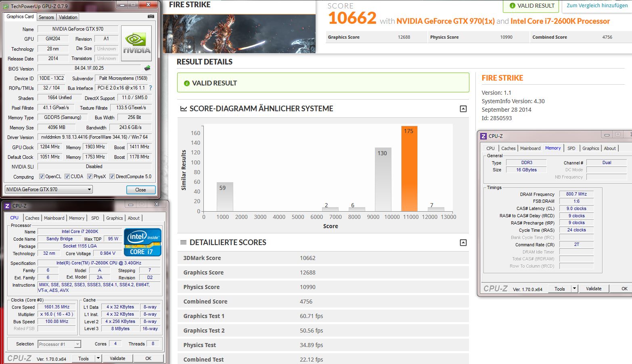Toggle the OpenCL checkbox
The image size is (632, 364).
42,177
